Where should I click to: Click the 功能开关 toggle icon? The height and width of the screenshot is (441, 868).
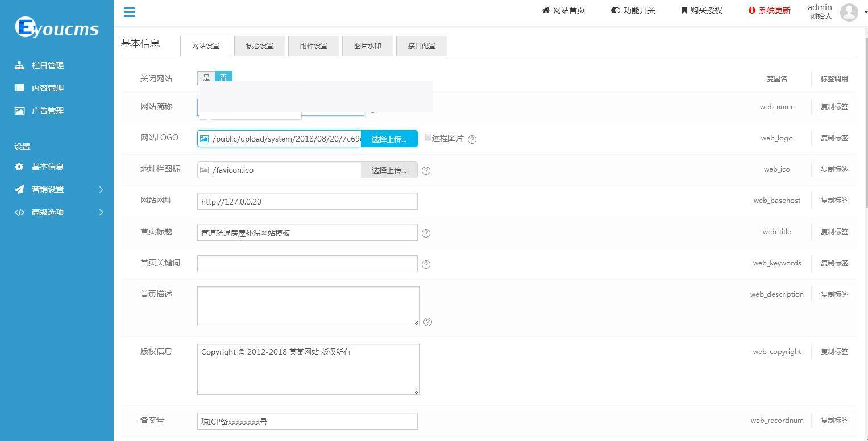point(614,10)
